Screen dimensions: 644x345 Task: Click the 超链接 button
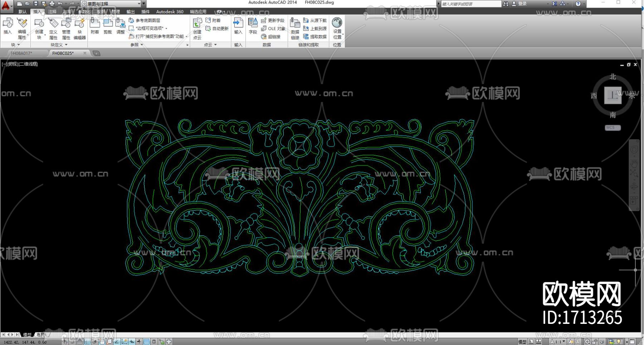coord(271,37)
